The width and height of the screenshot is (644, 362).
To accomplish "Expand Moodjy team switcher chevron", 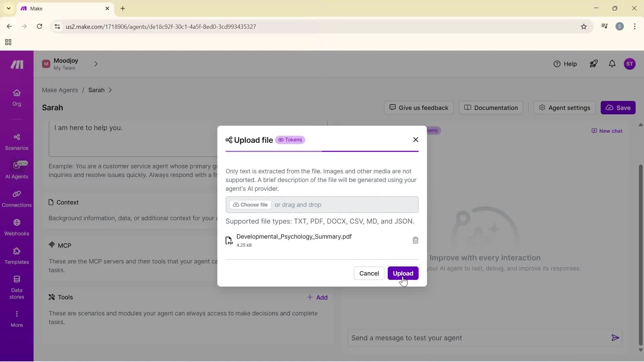I will 96,64.
